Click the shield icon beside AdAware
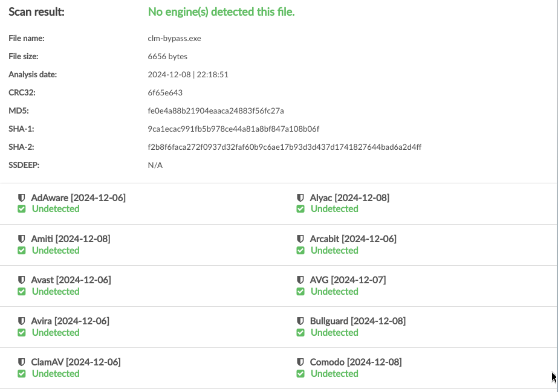558x392 pixels. (21, 198)
